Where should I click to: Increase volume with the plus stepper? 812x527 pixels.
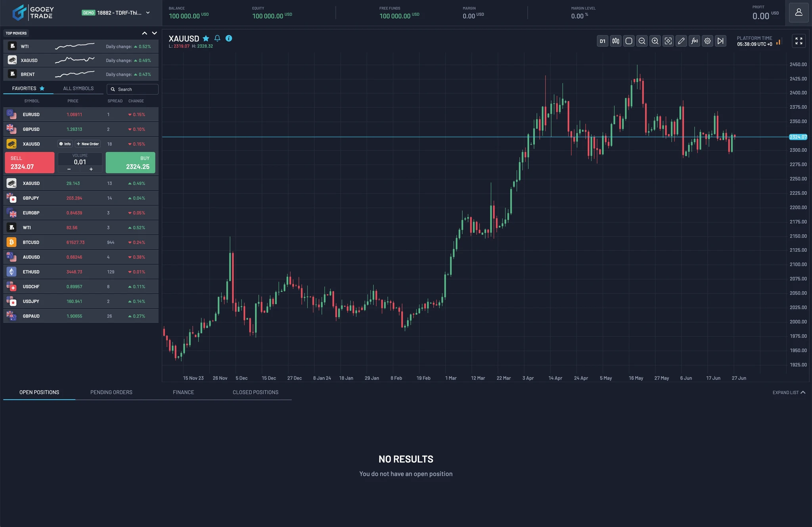click(x=91, y=169)
